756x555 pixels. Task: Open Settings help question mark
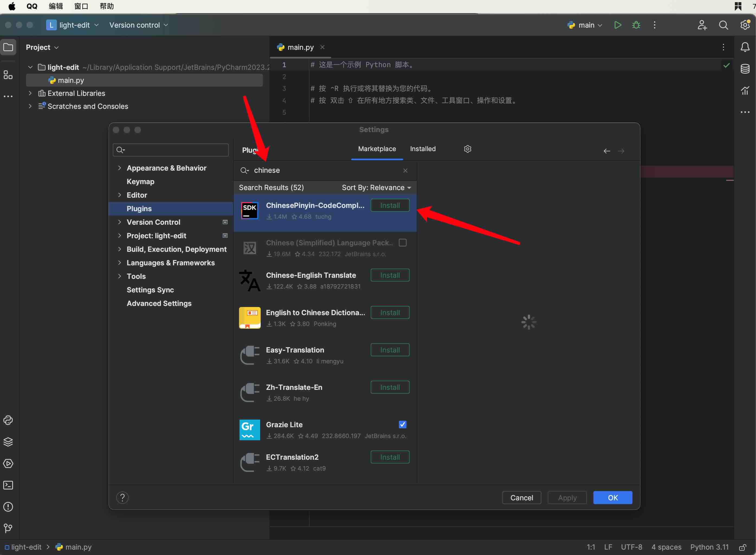point(122,498)
